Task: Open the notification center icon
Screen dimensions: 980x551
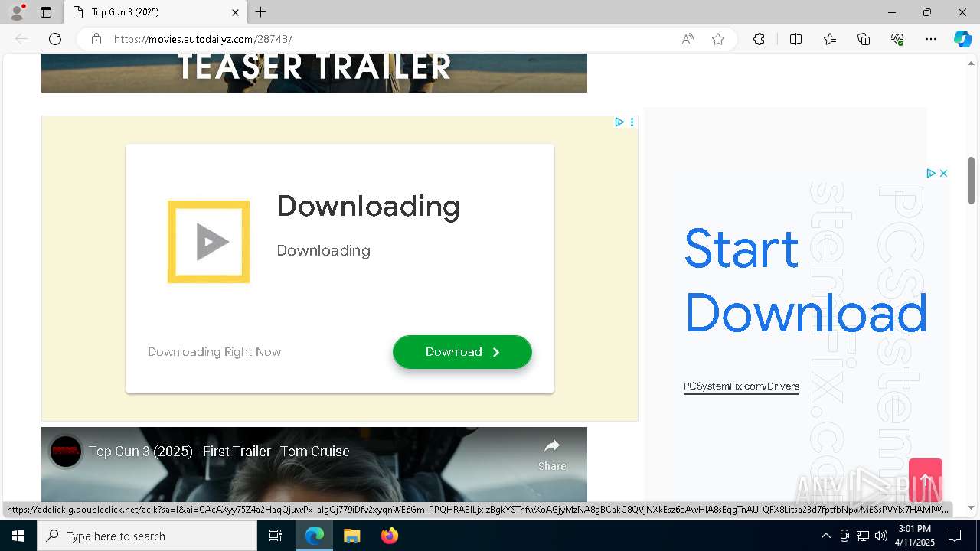Action: (954, 536)
